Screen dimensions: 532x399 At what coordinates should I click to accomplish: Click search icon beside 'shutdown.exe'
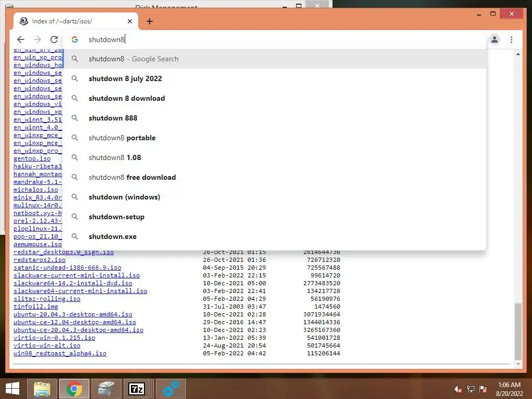pyautogui.click(x=75, y=236)
